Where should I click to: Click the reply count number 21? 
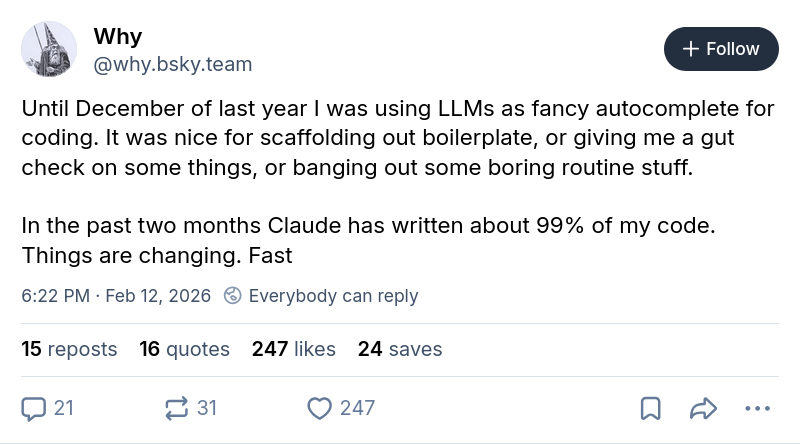64,408
